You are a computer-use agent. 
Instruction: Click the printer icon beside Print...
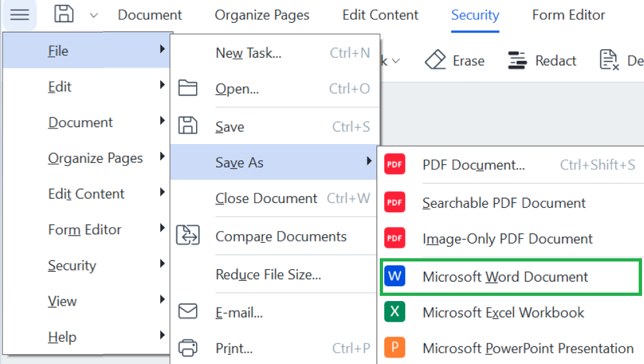coord(188,348)
